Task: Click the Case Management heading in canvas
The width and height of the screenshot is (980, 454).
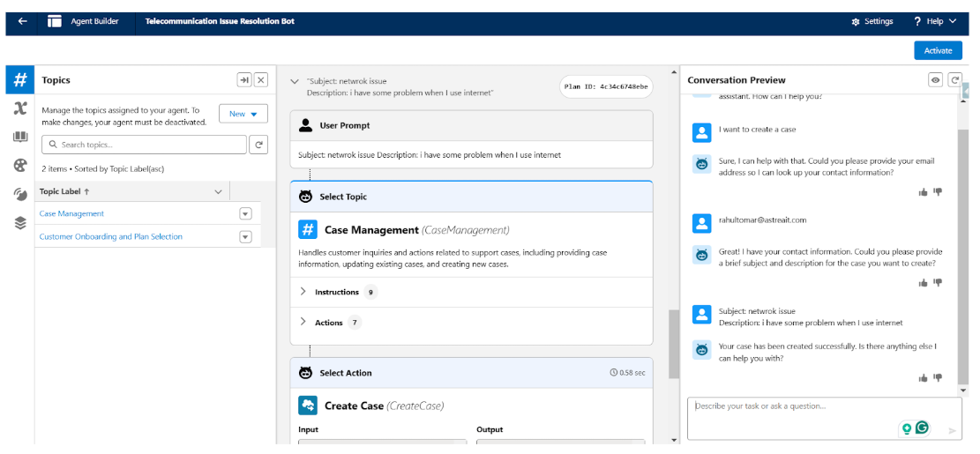Action: [x=371, y=230]
